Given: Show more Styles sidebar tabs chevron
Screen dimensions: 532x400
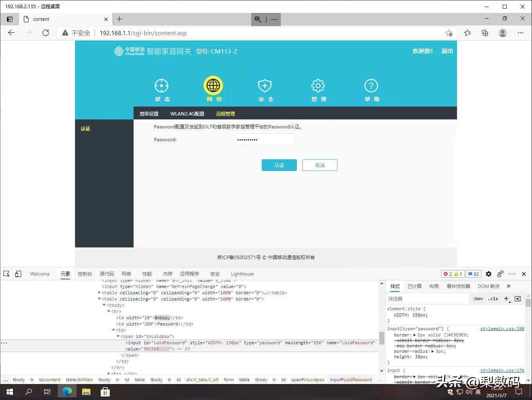Looking at the screenshot, I should [509, 286].
